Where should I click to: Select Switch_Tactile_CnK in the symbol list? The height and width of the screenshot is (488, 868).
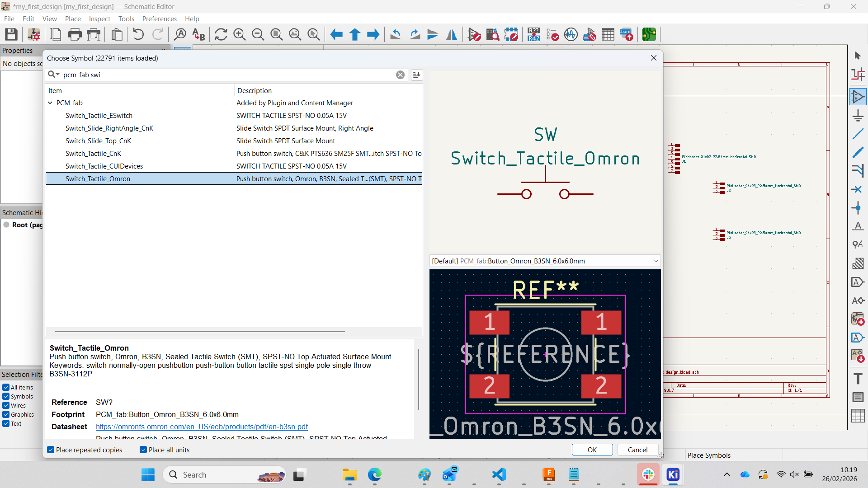(93, 154)
